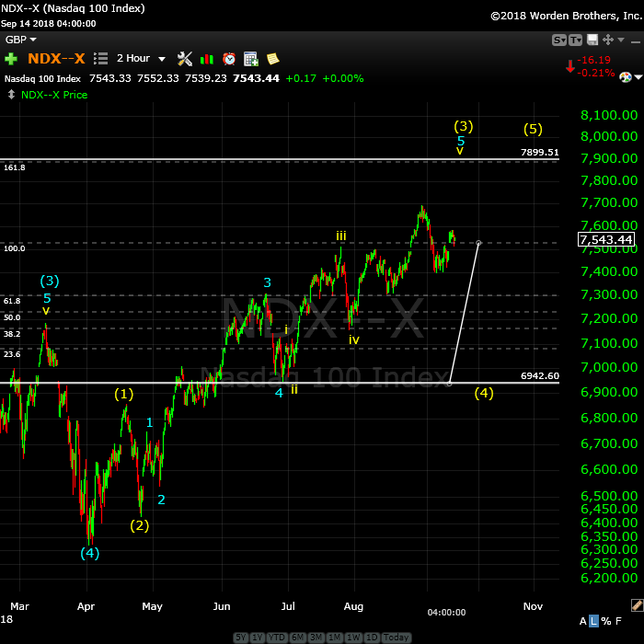This screenshot has height=644, width=644.
Task: Toggle A arithmetic scale mode
Action: click(x=582, y=621)
